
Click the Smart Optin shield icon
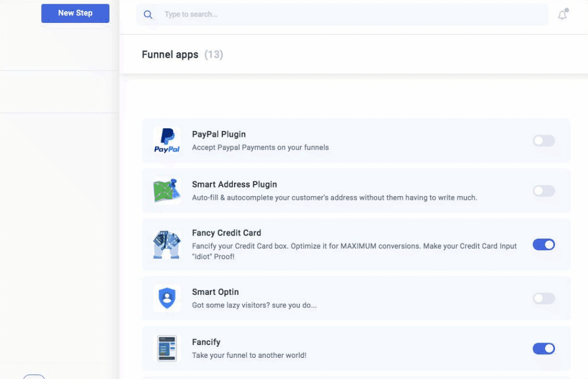[167, 298]
